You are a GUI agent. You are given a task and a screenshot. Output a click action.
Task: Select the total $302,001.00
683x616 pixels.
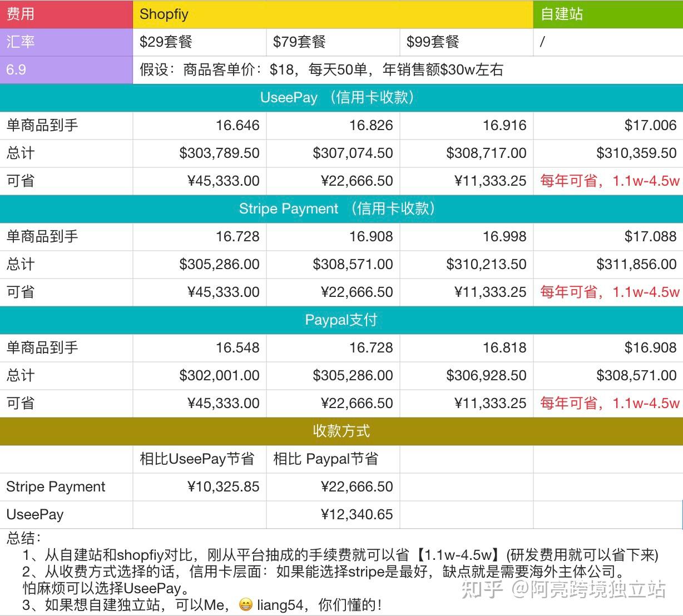pyautogui.click(x=219, y=375)
